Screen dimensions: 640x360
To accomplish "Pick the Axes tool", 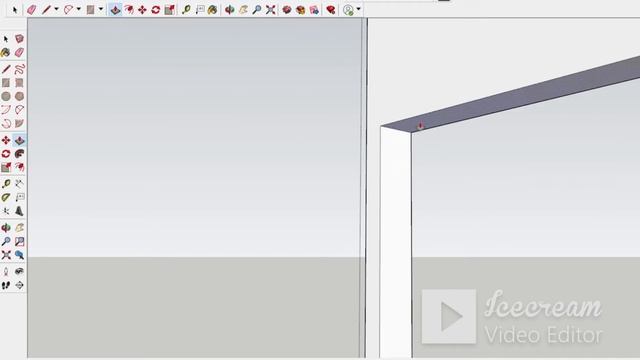I will click(6, 211).
